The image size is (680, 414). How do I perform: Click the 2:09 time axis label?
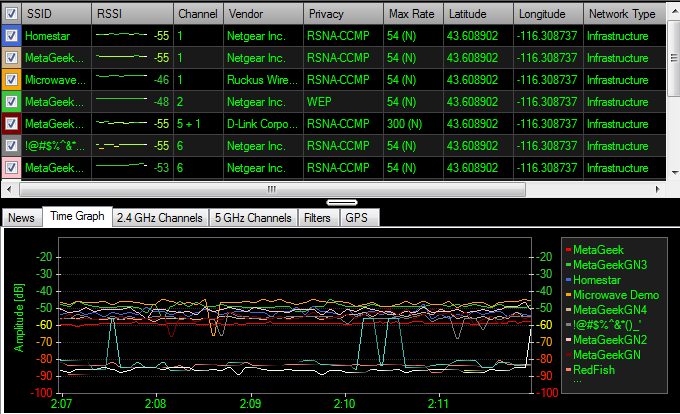tap(251, 404)
